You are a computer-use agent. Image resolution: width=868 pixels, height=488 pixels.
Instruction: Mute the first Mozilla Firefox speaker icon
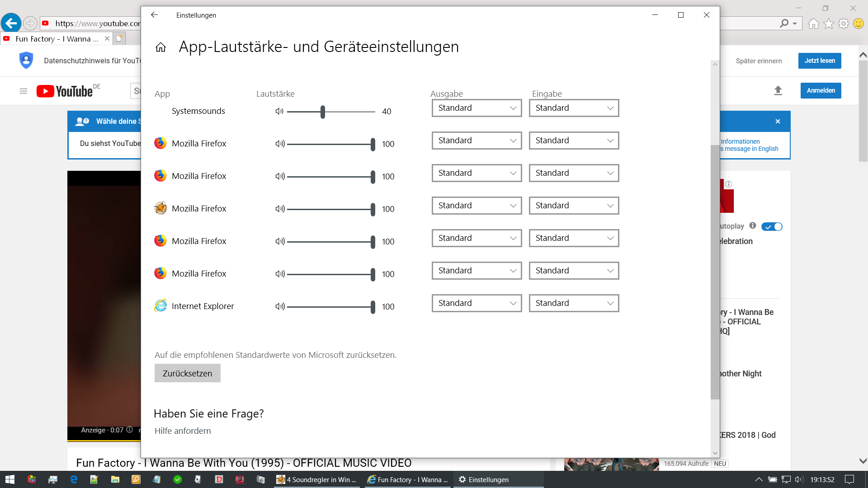(x=280, y=144)
